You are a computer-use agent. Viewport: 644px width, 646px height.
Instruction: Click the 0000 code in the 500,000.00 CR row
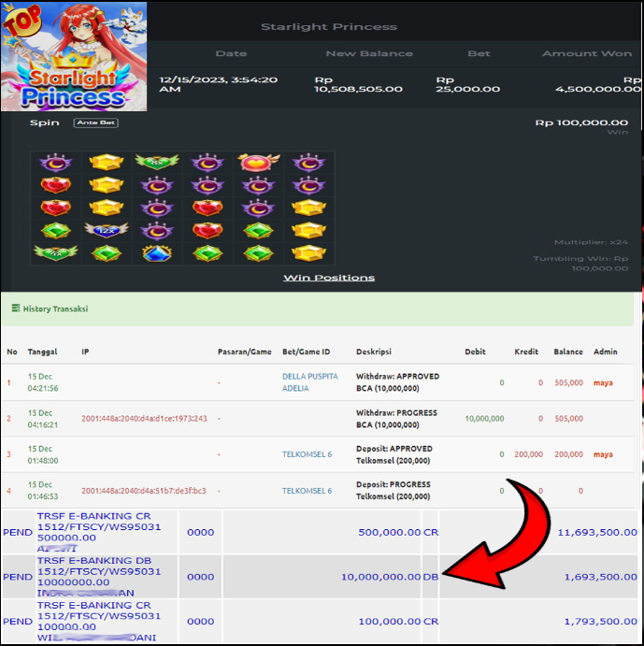201,532
